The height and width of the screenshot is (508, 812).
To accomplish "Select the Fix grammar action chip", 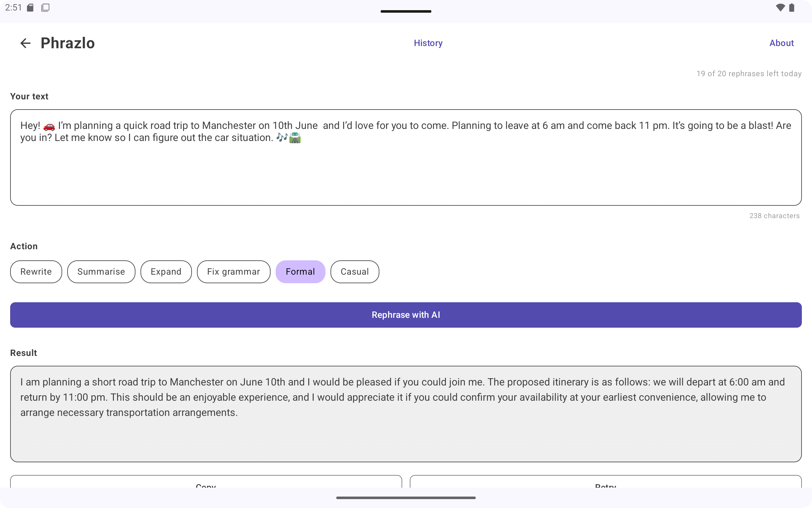I will click(x=233, y=271).
